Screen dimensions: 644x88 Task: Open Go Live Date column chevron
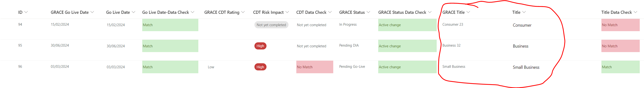pos(133,12)
